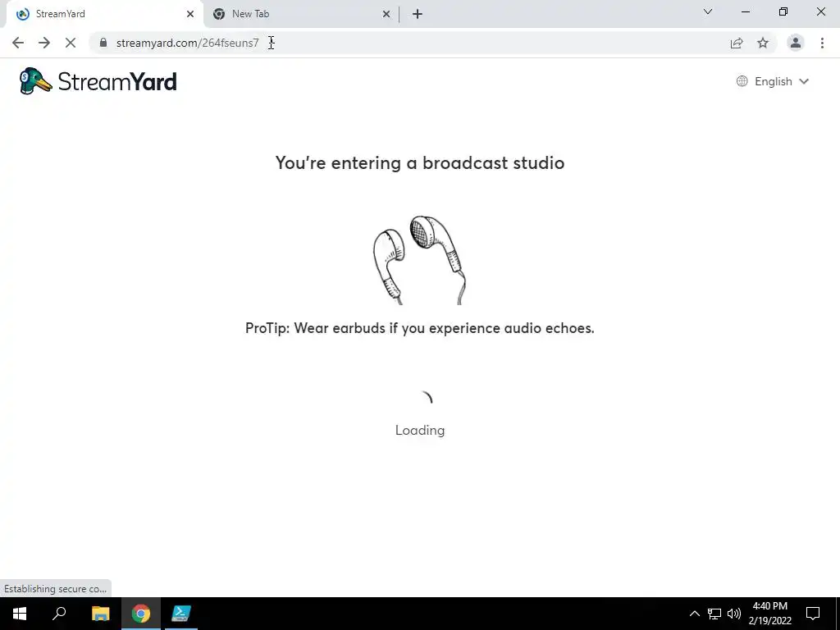This screenshot has width=840, height=630.
Task: Open Windows notification center
Action: pyautogui.click(x=813, y=614)
